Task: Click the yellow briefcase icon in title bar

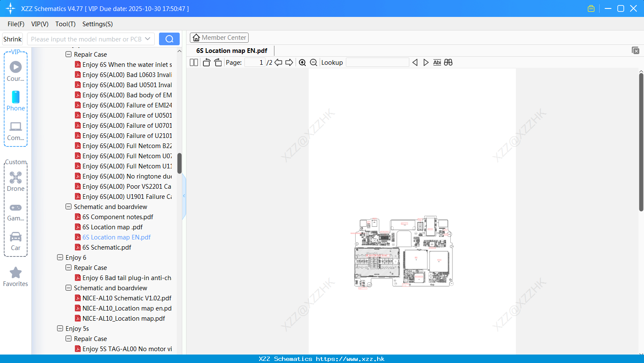Action: click(x=591, y=8)
